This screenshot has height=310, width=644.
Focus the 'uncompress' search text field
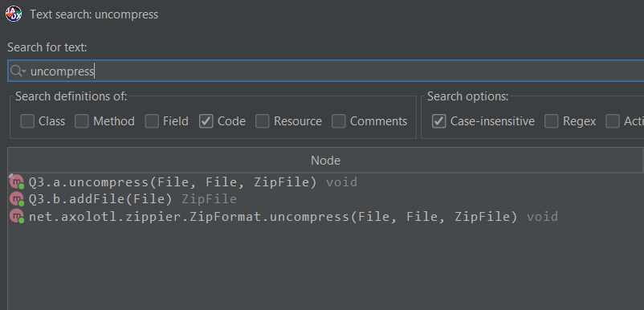point(326,71)
